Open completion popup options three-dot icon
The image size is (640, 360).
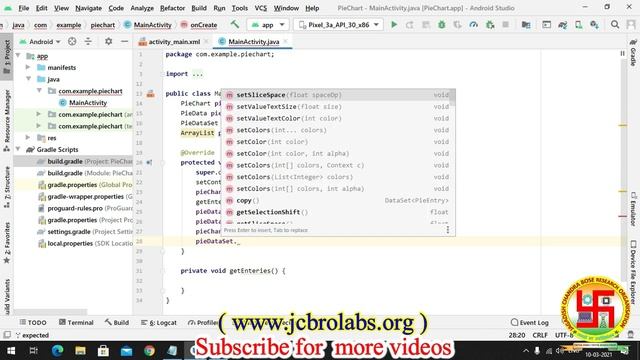click(448, 230)
